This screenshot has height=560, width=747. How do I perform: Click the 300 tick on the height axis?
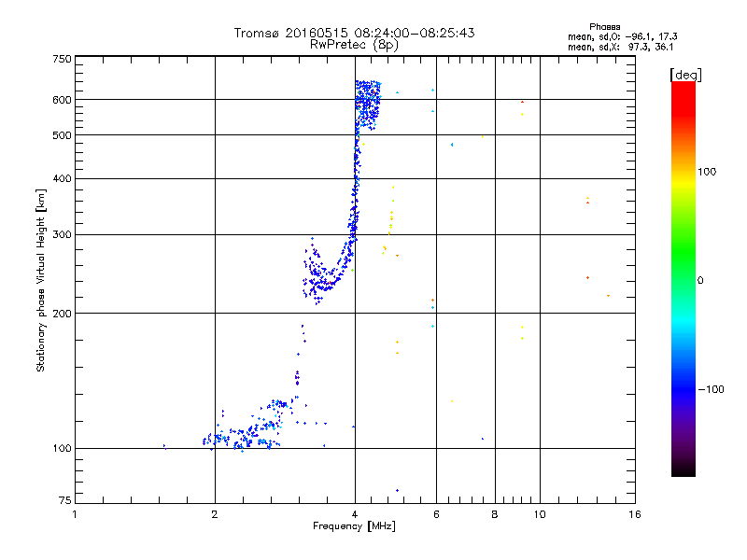pyautogui.click(x=62, y=235)
